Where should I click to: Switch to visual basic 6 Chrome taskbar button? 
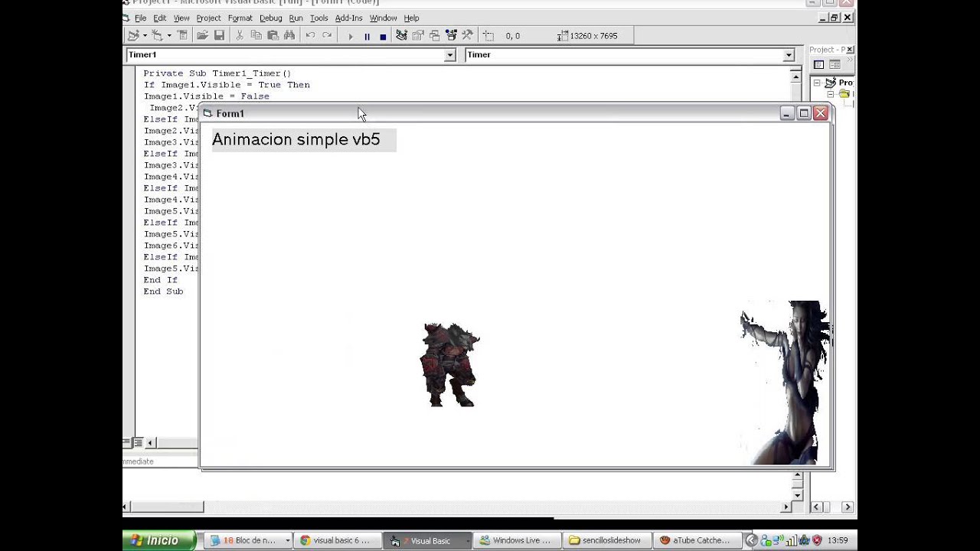coord(336,540)
